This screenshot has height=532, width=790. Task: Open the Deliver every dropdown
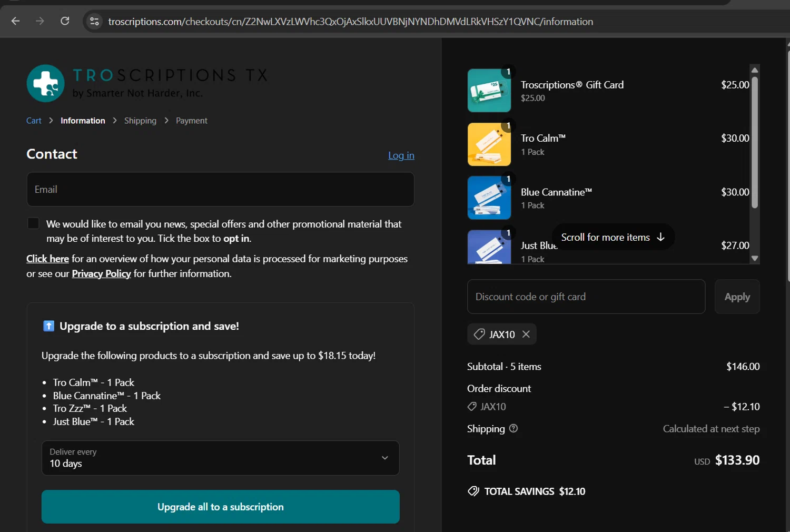[x=220, y=458]
